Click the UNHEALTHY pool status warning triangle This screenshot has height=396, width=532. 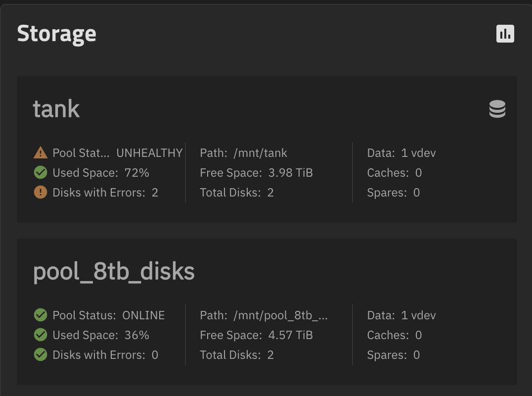tap(41, 152)
